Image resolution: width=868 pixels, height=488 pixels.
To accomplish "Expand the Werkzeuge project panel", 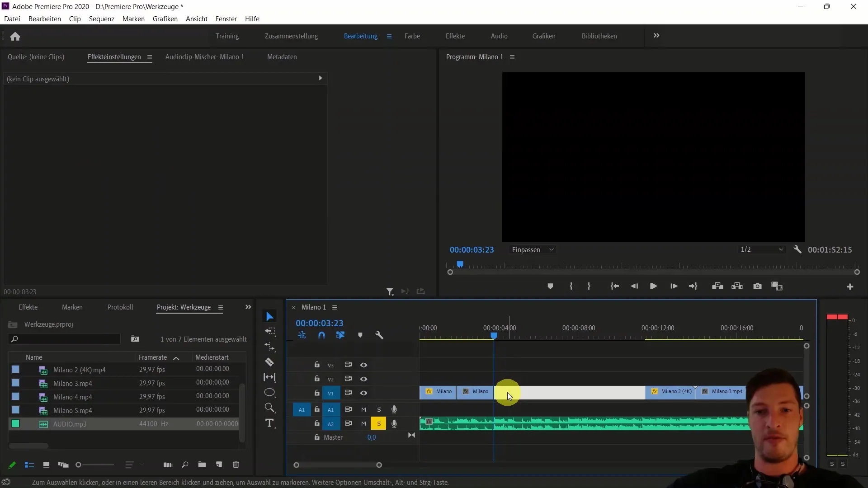I will 248,306.
